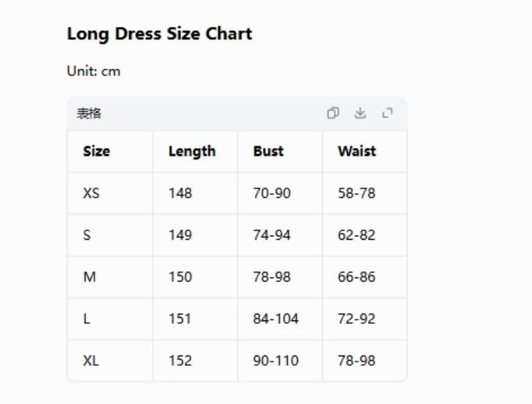Click the bust value 90-110
This screenshot has height=404, width=532.
[276, 360]
